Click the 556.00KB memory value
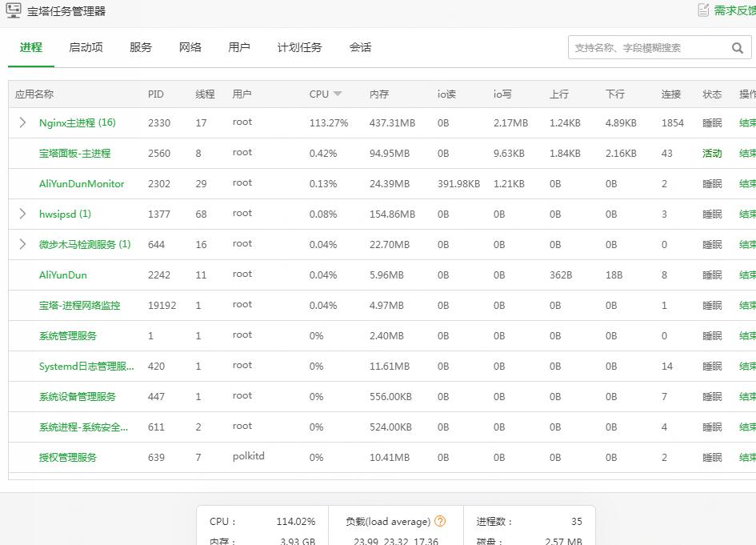 coord(390,396)
